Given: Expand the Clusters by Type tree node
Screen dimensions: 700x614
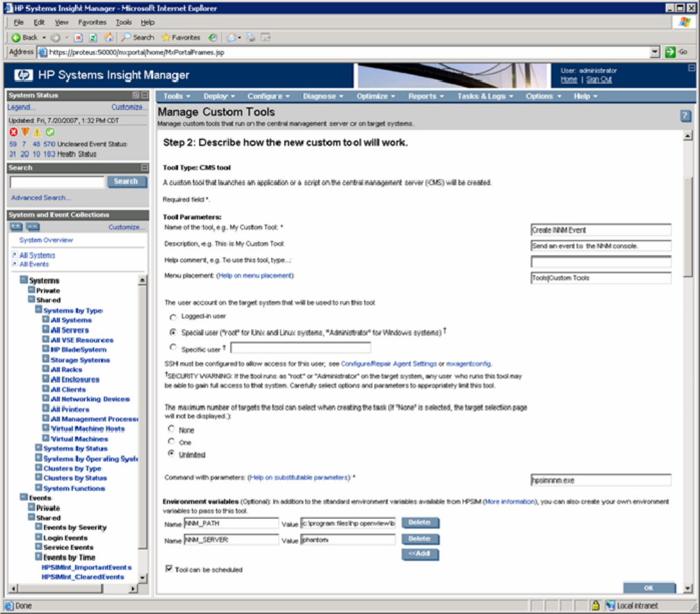Looking at the screenshot, I should pyautogui.click(x=39, y=467).
